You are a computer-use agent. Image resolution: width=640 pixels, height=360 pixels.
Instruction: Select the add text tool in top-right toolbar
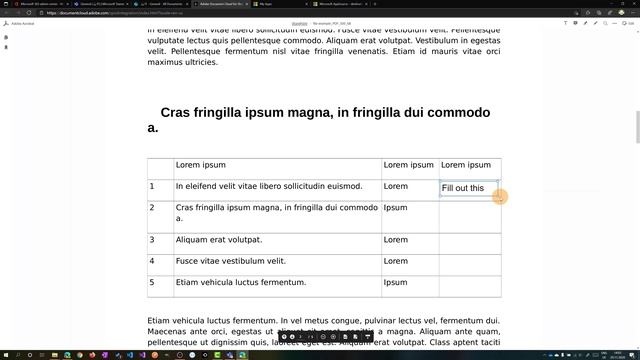565,23
